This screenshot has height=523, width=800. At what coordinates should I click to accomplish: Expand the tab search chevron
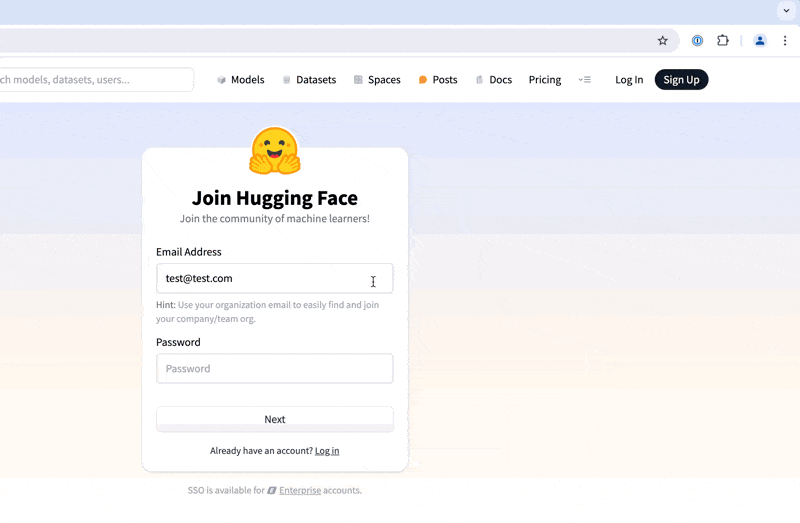(786, 10)
